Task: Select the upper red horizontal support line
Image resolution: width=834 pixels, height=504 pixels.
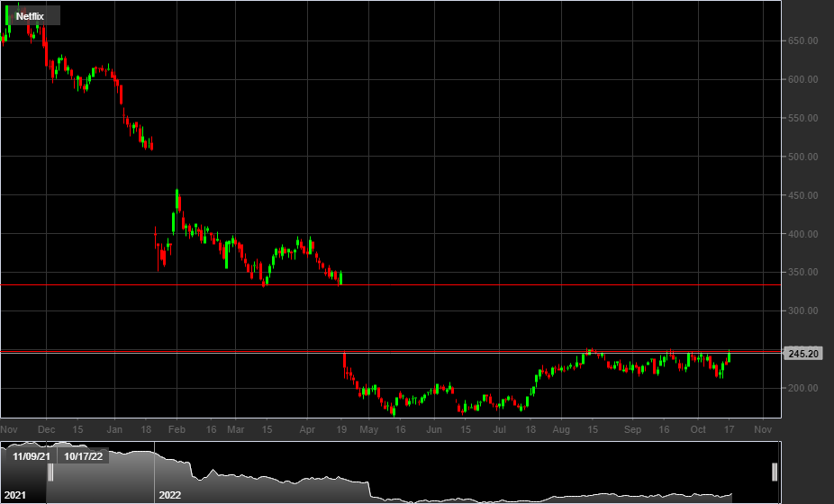Action: [x=390, y=285]
